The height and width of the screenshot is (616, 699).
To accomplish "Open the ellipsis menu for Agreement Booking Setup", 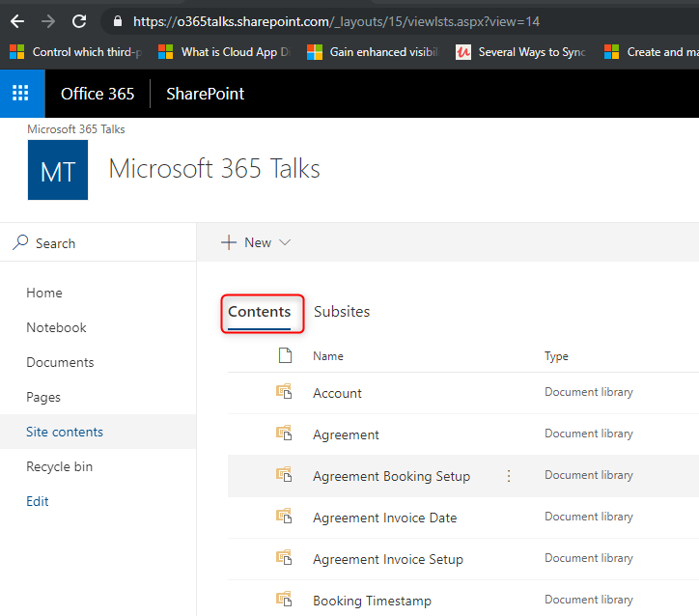I will (x=509, y=476).
